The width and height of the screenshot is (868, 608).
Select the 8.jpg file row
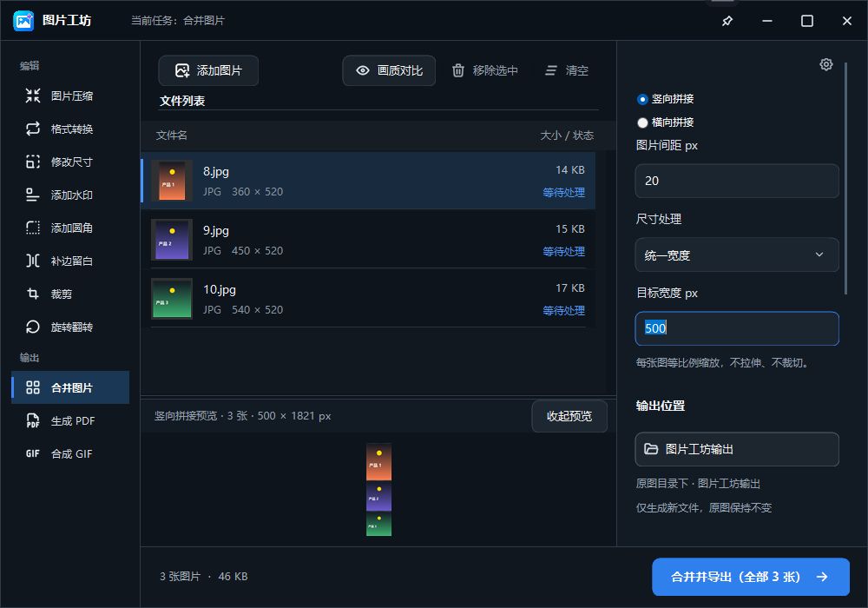tap(368, 181)
